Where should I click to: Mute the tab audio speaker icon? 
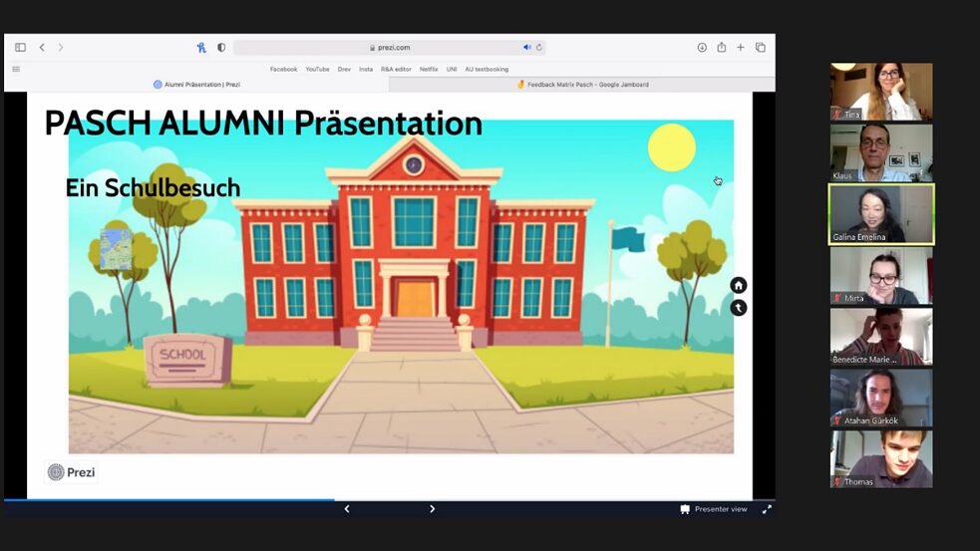(x=527, y=47)
